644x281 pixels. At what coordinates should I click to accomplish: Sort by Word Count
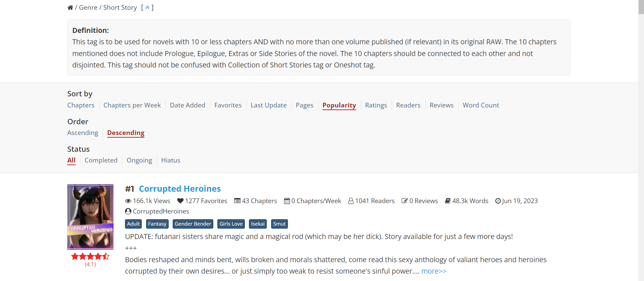point(481,105)
